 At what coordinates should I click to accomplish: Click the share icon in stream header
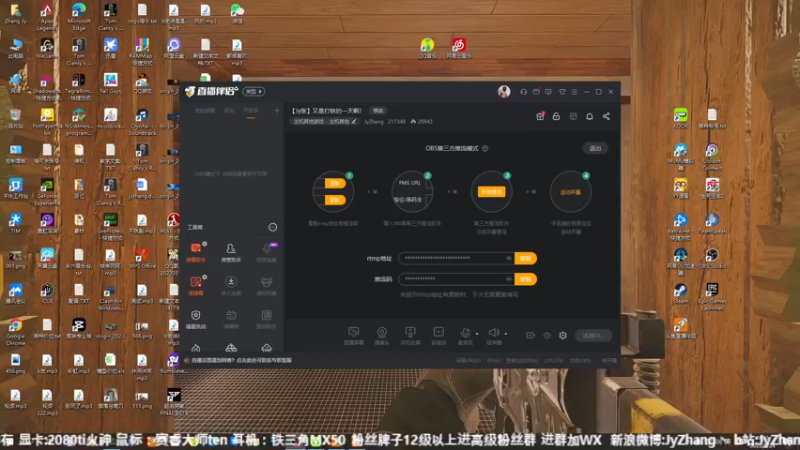click(x=606, y=116)
